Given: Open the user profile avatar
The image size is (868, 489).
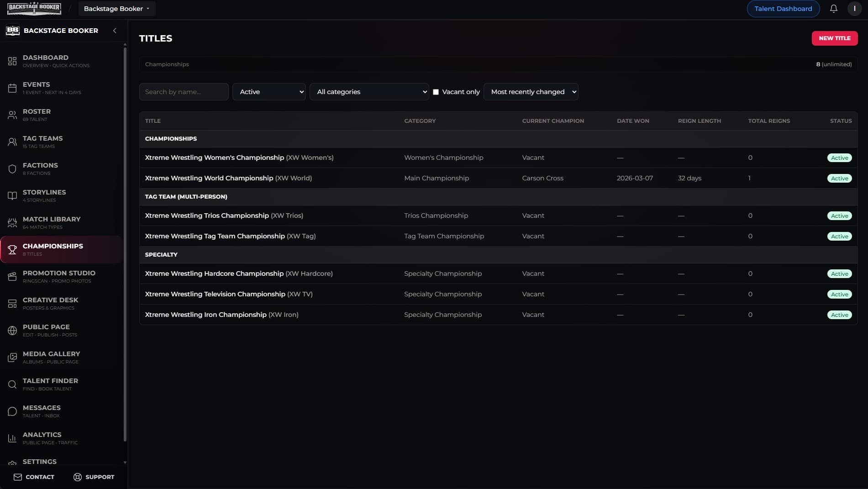Looking at the screenshot, I should [x=854, y=9].
